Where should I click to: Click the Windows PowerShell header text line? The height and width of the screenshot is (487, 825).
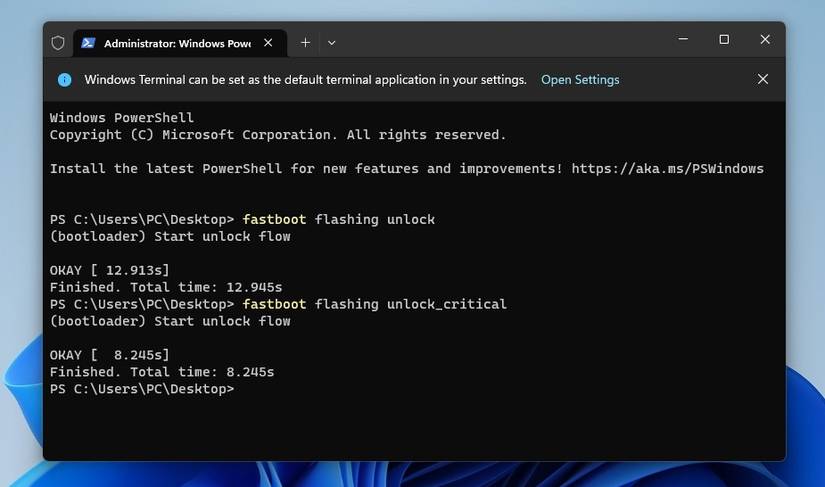[122, 118]
